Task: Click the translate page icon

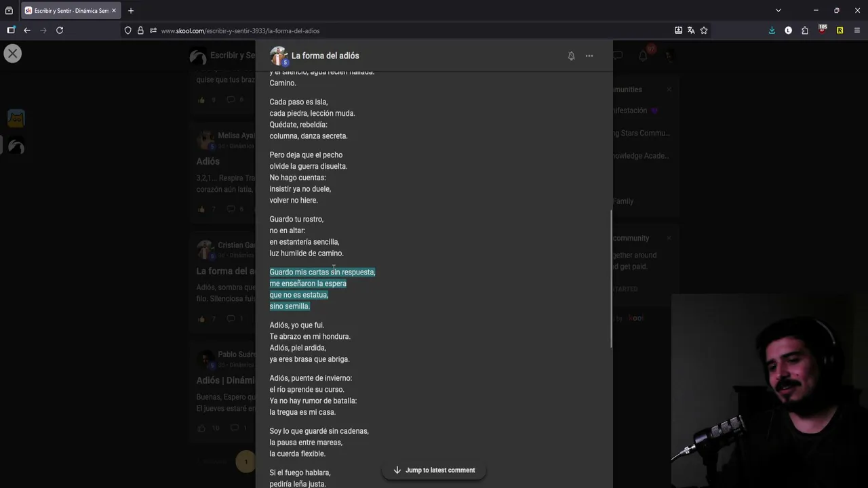Action: coord(691,30)
